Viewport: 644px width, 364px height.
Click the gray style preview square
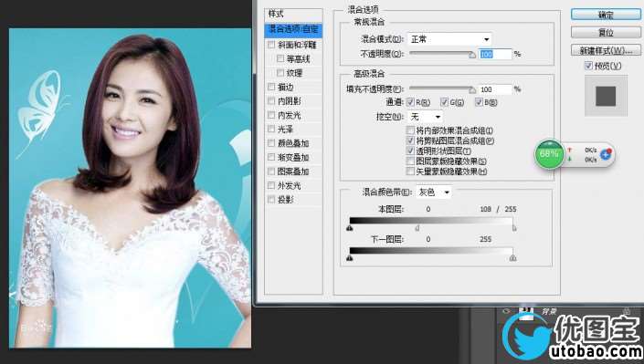point(606,96)
